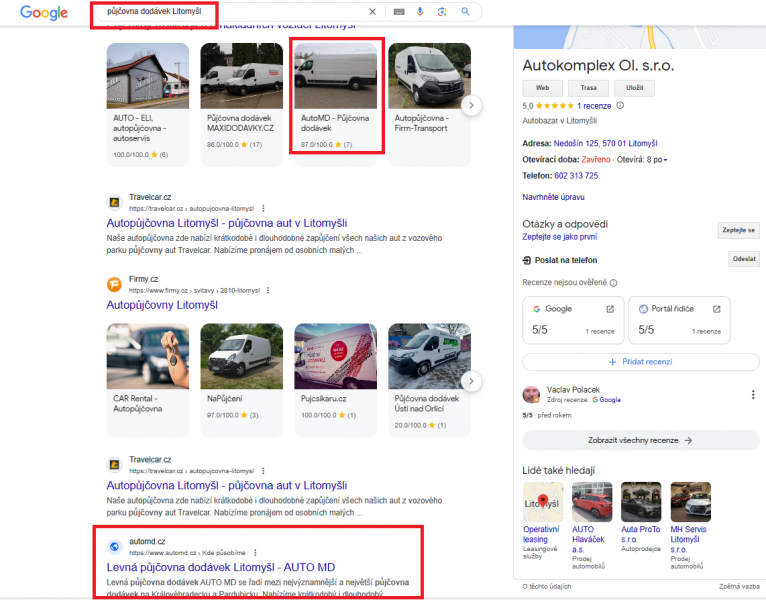Advance the Firmy.cz carousel next arrow
The image size is (766, 600).
point(471,381)
